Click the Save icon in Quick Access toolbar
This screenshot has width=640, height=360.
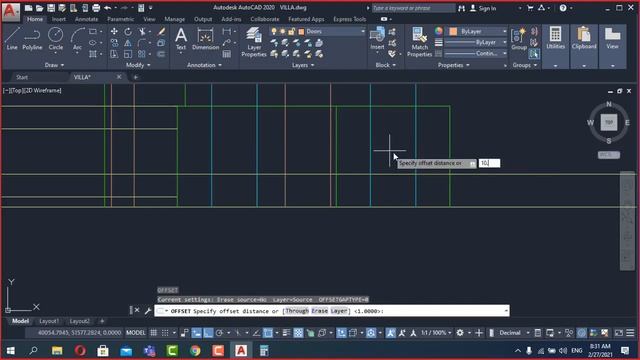(51, 8)
